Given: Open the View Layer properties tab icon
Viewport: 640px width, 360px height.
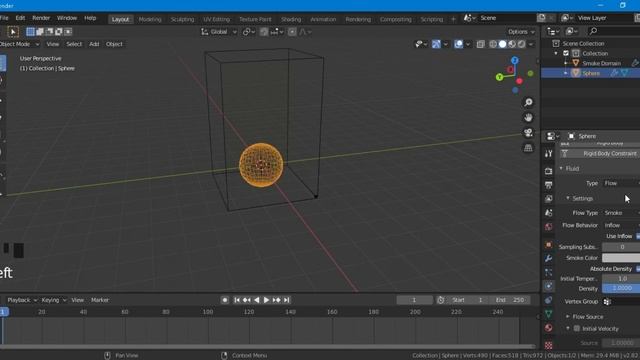Looking at the screenshot, I should click(548, 199).
